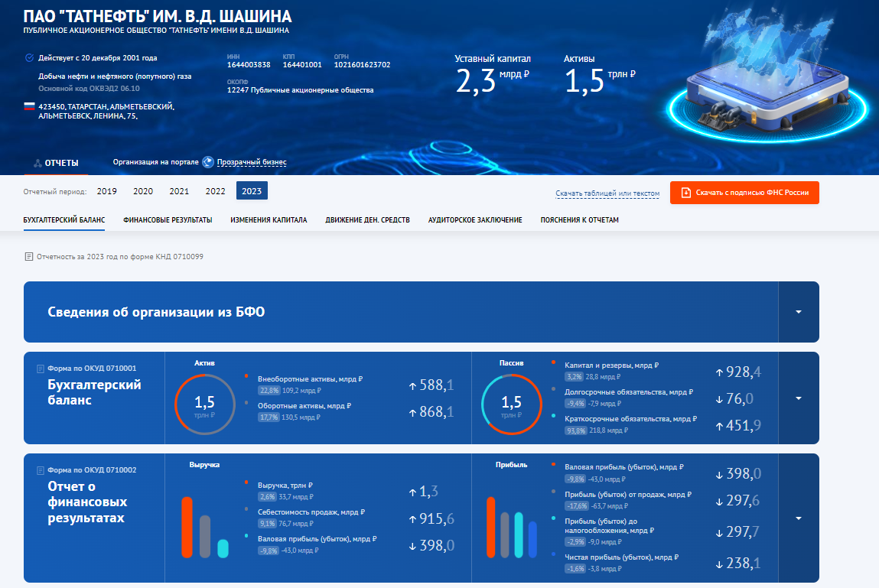The height and width of the screenshot is (588, 879).
Task: Open the АУДИТОРСКОЕ ЗАКЛЮЧЕНИЕ tab
Action: (475, 220)
